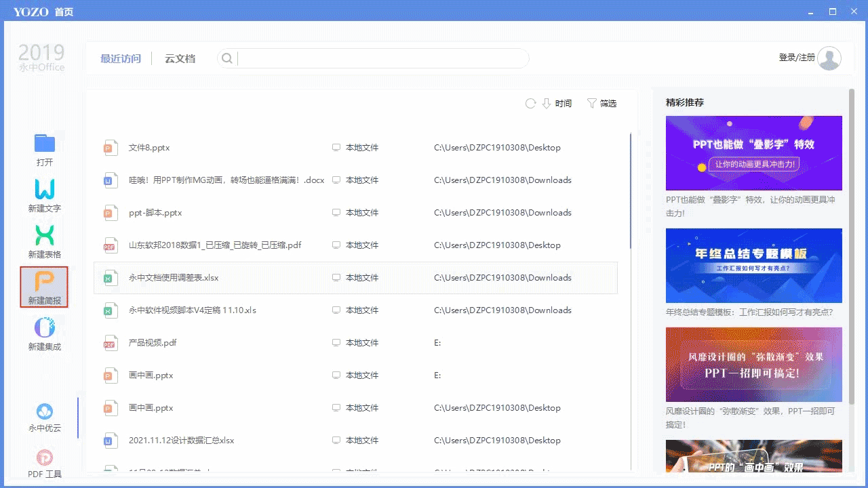Click the file list scrollbar
The width and height of the screenshot is (868, 488).
click(x=631, y=191)
